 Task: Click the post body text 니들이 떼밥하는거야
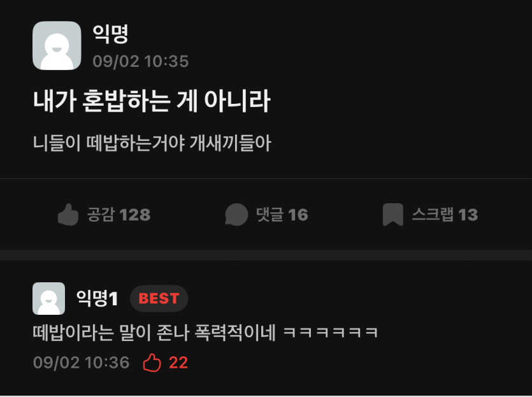coord(109,143)
